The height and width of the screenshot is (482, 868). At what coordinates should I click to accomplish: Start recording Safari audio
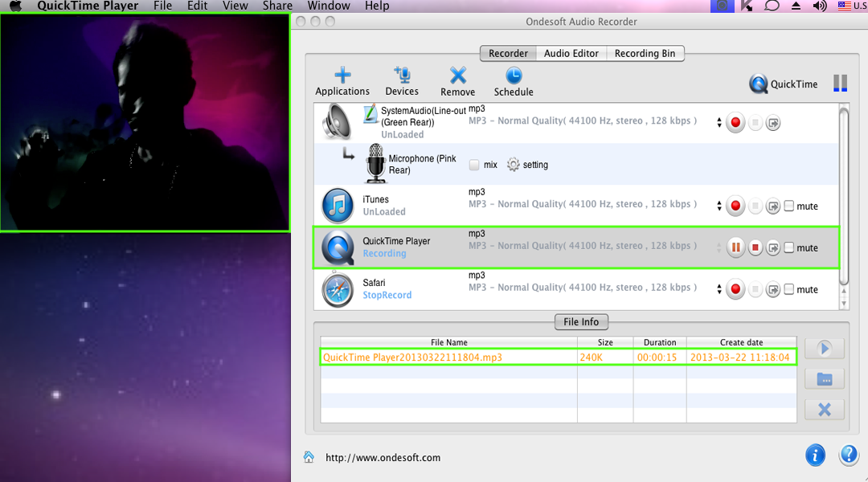735,289
